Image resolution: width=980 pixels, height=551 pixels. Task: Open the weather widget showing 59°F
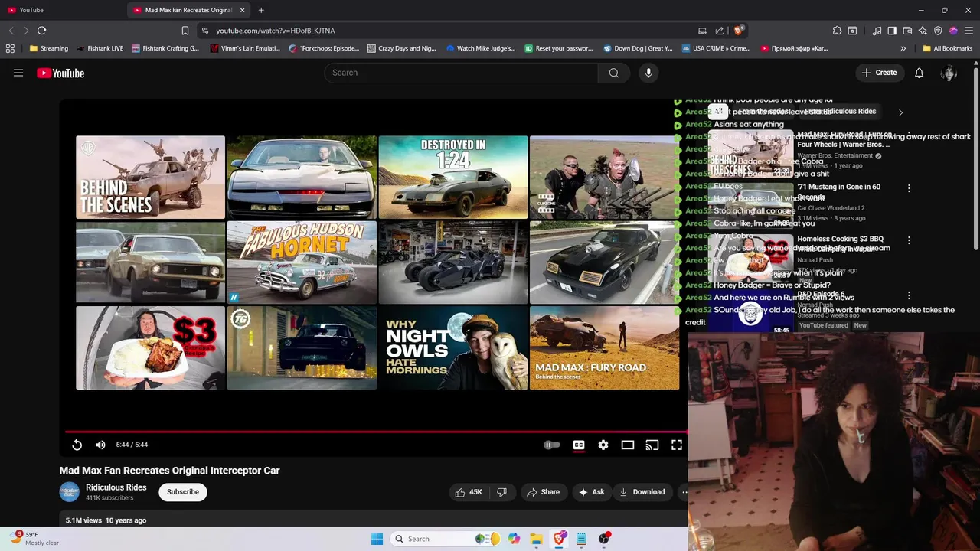point(34,539)
